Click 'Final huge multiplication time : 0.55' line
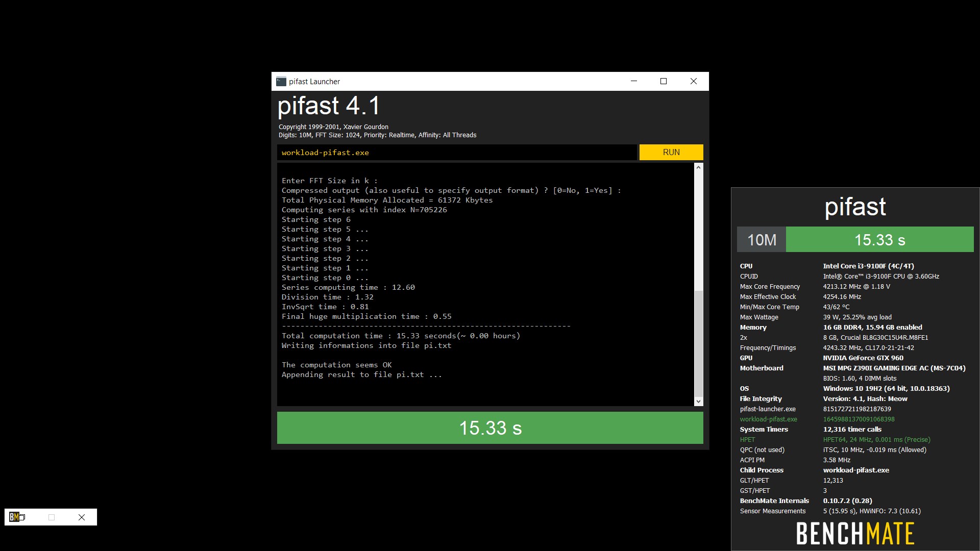The image size is (980, 551). click(366, 316)
